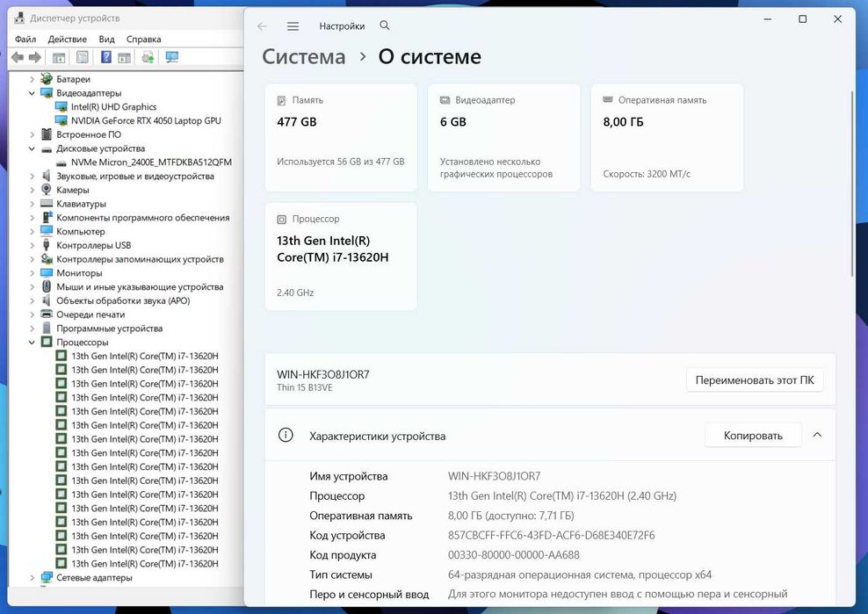Click the Батареи battery icon
Image resolution: width=868 pixels, height=614 pixels.
tap(47, 79)
